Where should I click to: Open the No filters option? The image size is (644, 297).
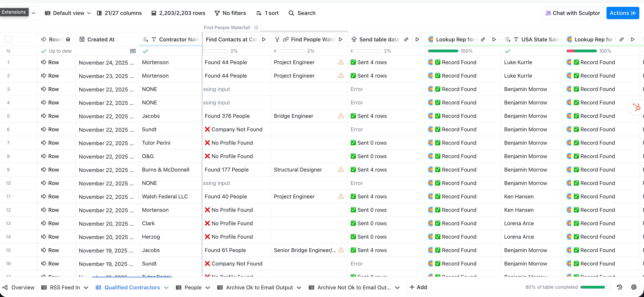pos(230,13)
